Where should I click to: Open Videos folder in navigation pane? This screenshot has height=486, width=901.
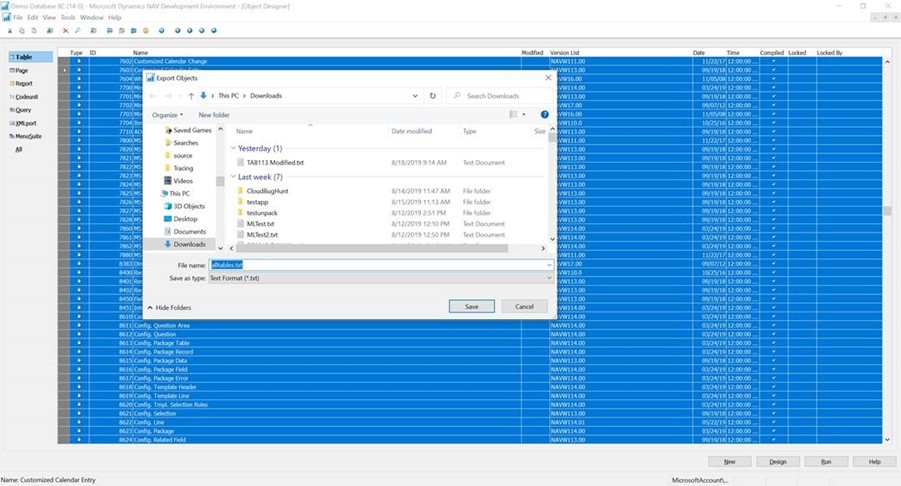click(183, 181)
